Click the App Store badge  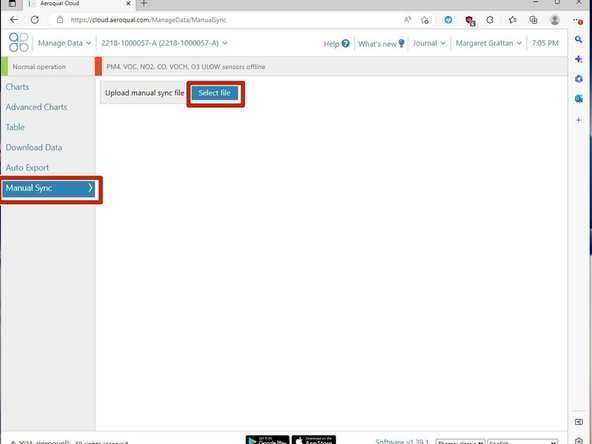coord(314,440)
